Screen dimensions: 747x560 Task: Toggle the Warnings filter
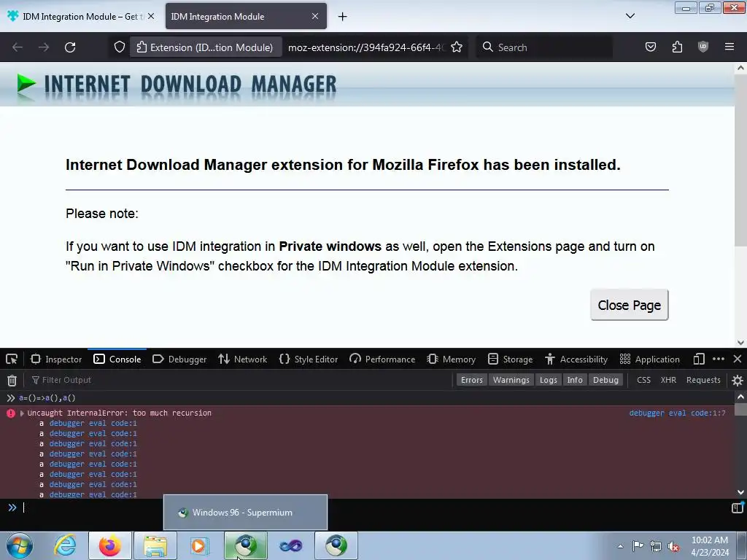[511, 380]
